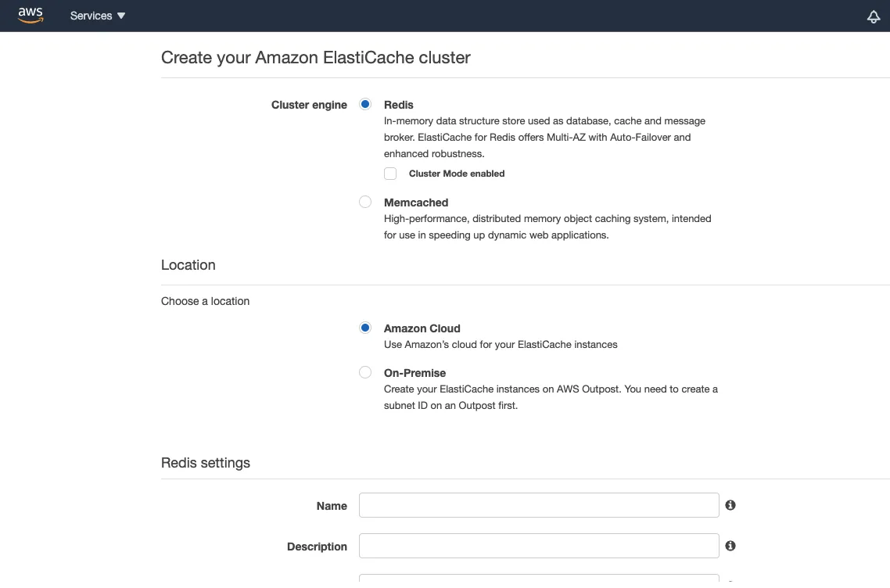Enable the Cluster Mode checkbox
Screen dimensions: 890x588
pos(390,173)
